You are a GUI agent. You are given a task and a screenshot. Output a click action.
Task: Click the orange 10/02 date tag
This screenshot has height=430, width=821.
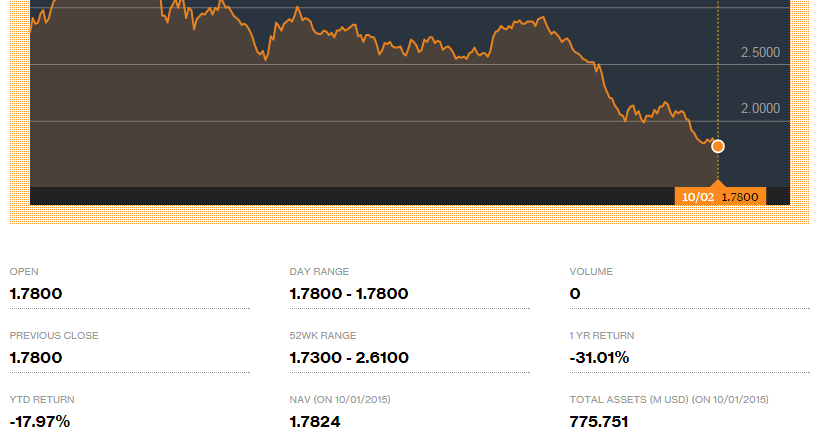point(698,197)
